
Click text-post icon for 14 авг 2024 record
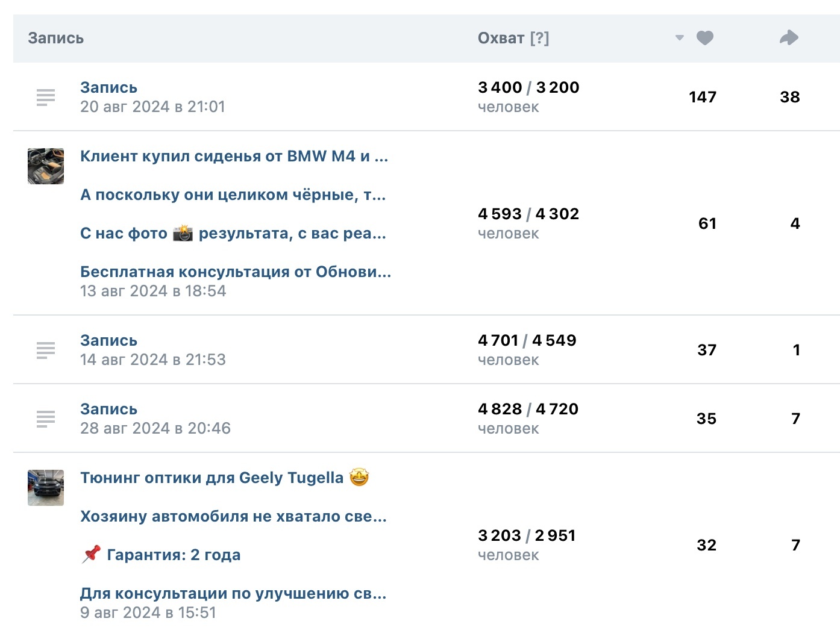pos(46,350)
